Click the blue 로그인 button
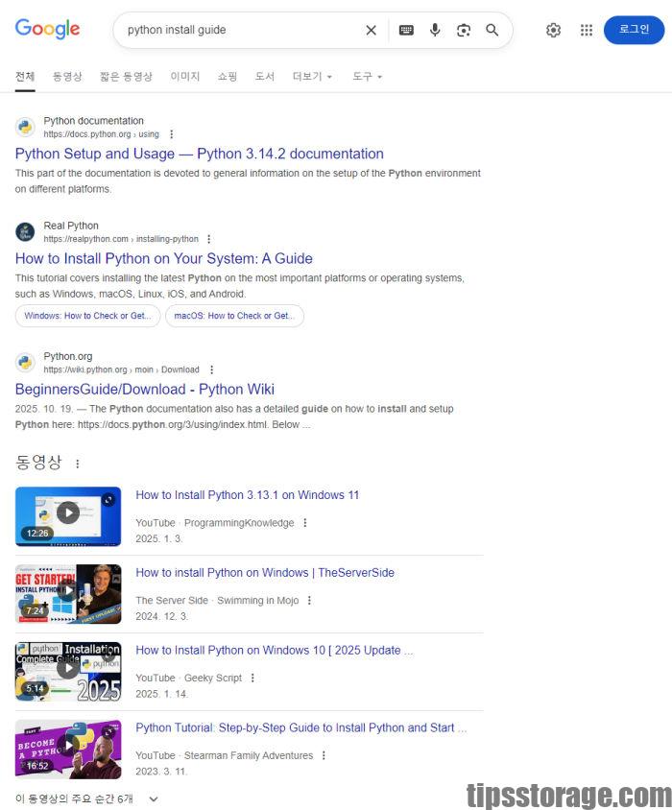Screen dimensions: 672x810 [634, 30]
